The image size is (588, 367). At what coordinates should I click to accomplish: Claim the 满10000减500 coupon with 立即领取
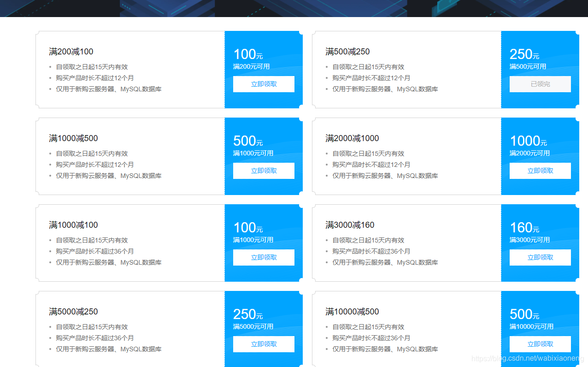click(540, 344)
